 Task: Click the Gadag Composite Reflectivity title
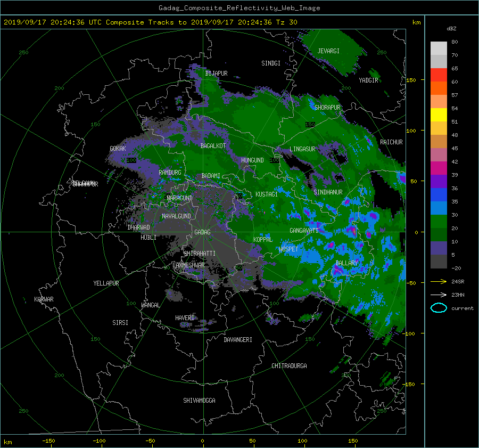[x=239, y=8]
